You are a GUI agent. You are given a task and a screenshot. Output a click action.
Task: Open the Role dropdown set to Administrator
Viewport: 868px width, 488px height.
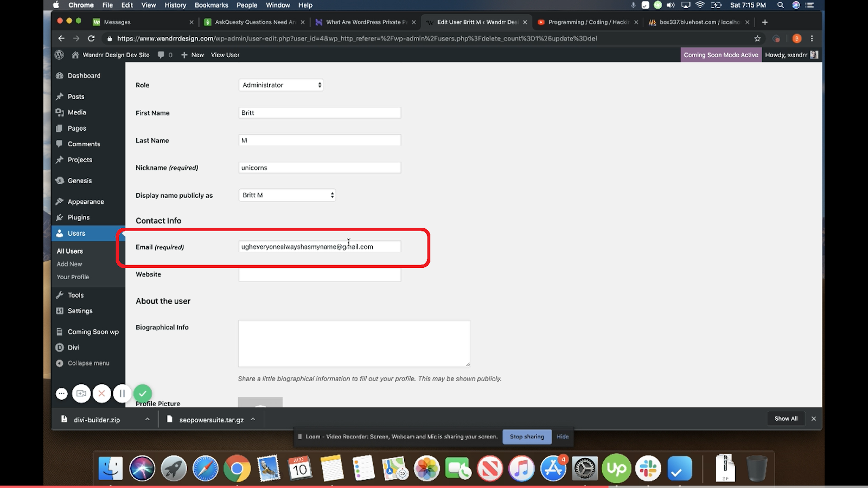coord(280,85)
